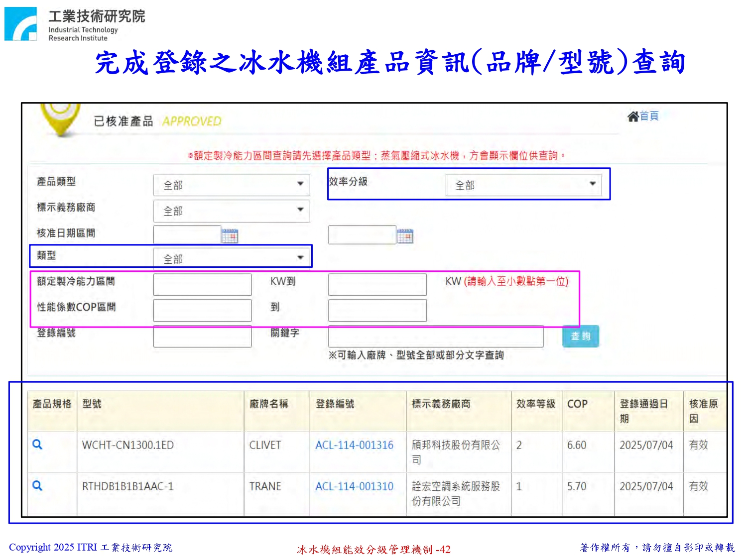Click the red notice about 額定製冷能力區間查詢
The width and height of the screenshot is (747, 560).
(376, 155)
